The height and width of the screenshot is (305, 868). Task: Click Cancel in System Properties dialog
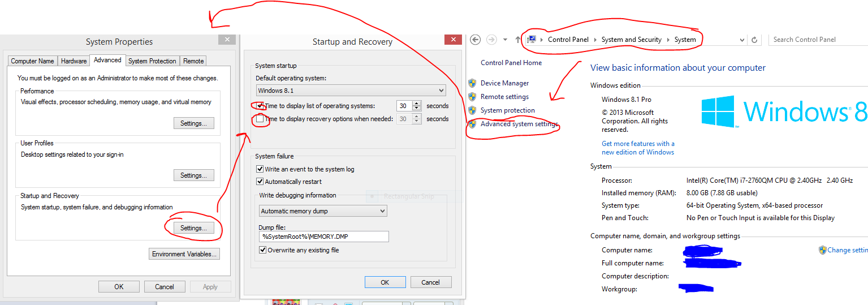(x=165, y=287)
